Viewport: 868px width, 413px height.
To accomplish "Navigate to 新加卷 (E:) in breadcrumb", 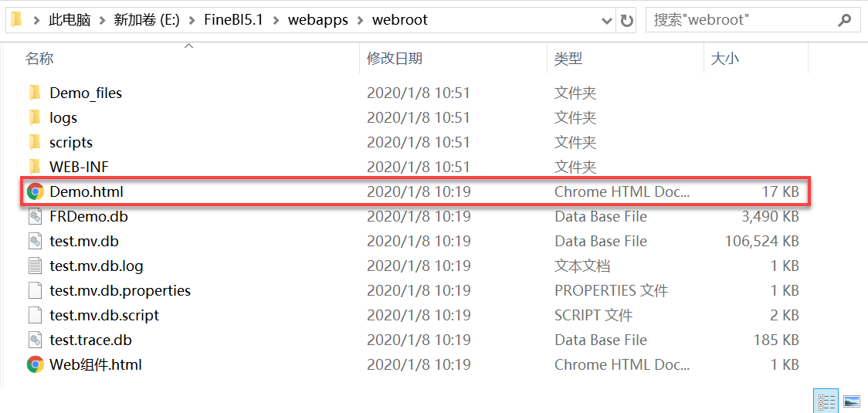I will [147, 21].
